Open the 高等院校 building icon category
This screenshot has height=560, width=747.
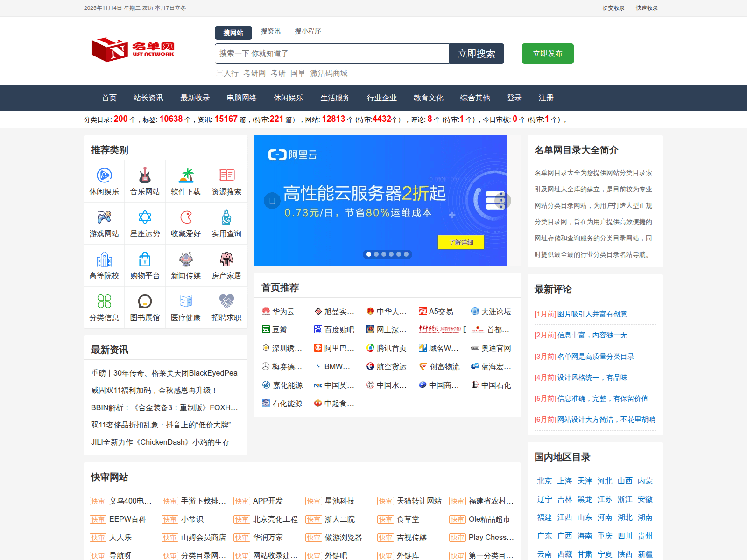(104, 259)
